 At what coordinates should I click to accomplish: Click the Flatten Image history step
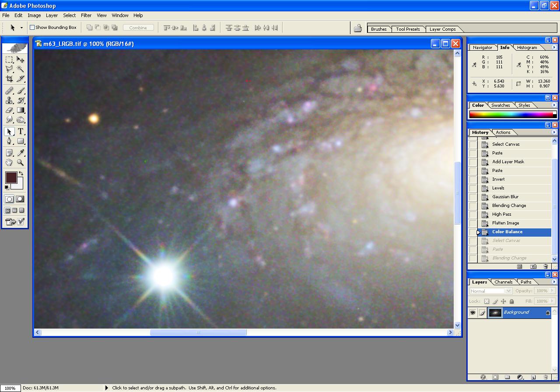pyautogui.click(x=505, y=223)
